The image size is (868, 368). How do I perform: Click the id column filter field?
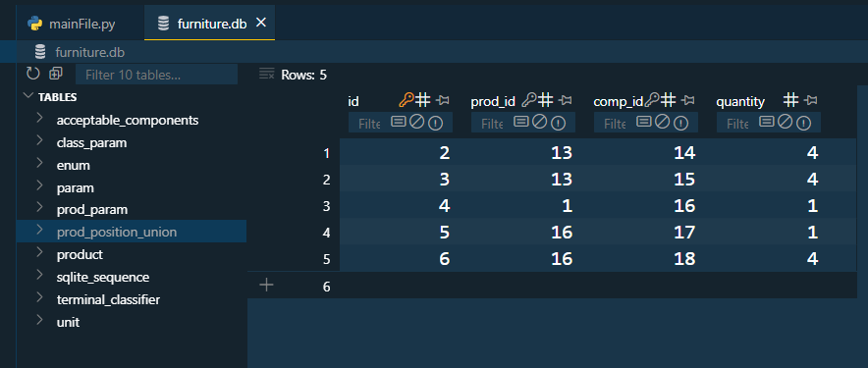[x=369, y=124]
